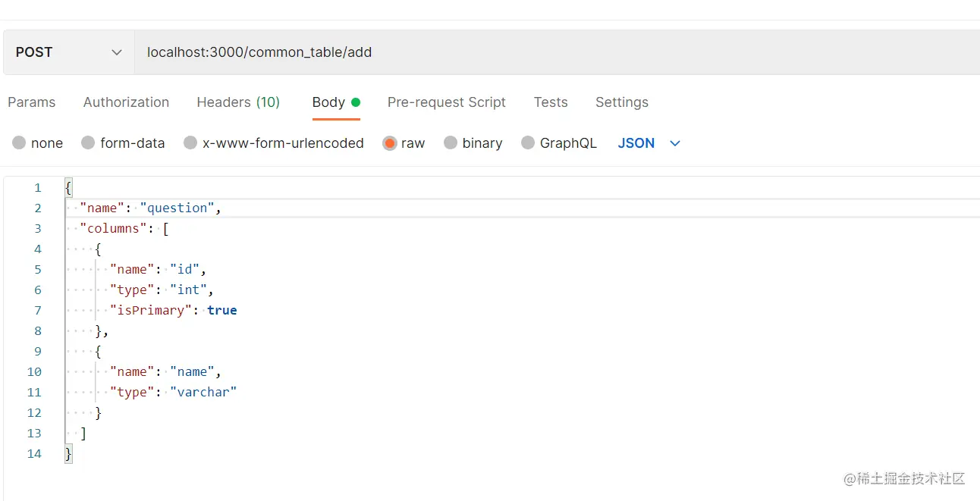Click the isPrimary true value in editor
The width and height of the screenshot is (980, 501).
[x=221, y=311]
